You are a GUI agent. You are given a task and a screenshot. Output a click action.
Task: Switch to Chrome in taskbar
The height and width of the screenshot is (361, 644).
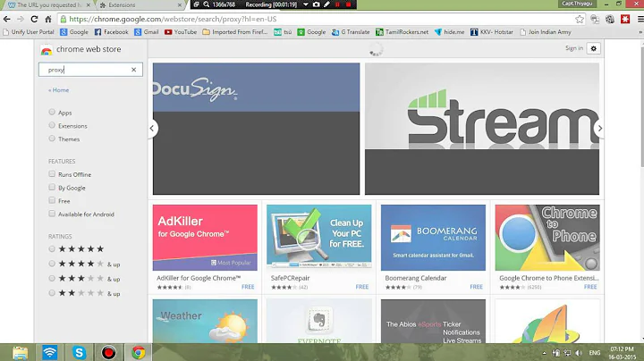pyautogui.click(x=139, y=352)
